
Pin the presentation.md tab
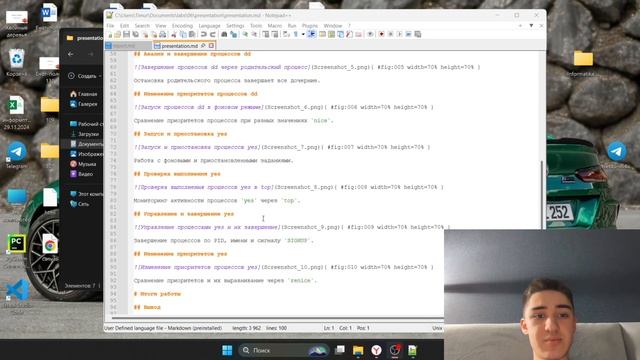[x=203, y=46]
